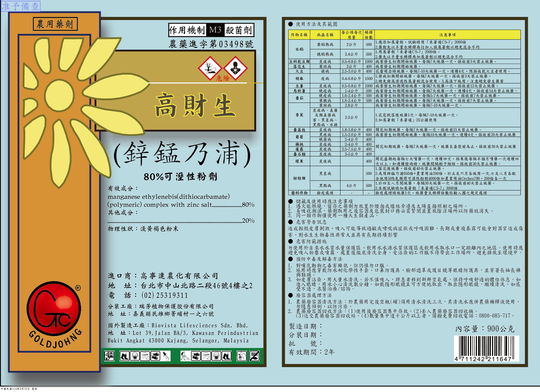Click the 2.3公斤 dosage cell

pyautogui.click(x=352, y=117)
